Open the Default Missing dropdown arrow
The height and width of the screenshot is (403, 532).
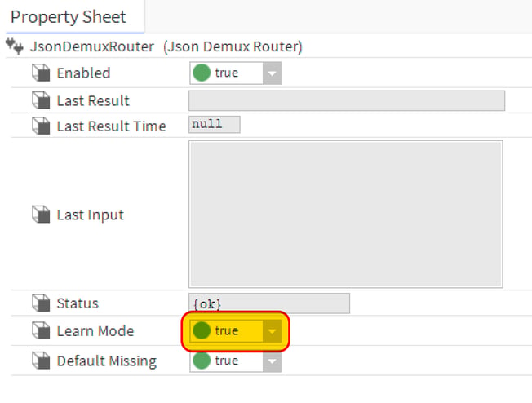272,361
